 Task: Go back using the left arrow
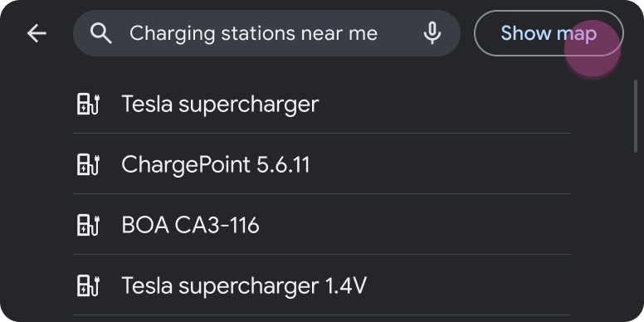tap(37, 33)
